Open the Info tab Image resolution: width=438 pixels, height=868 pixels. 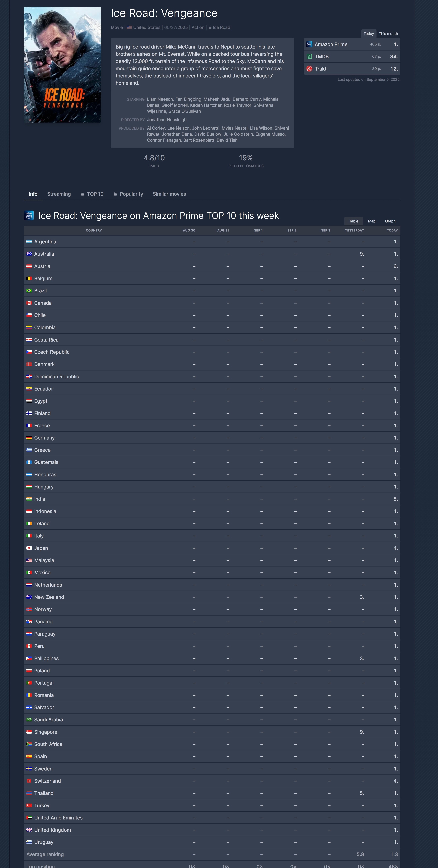point(33,194)
